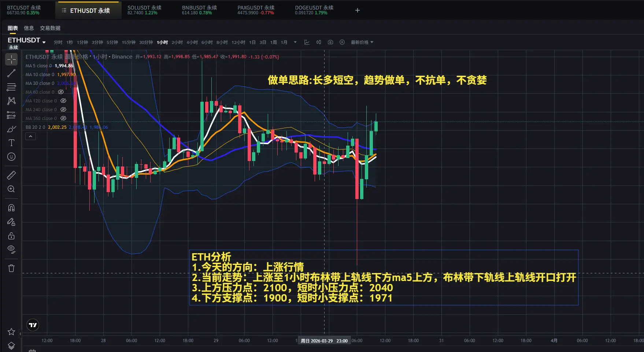Switch to the PAXGUSDT 永续 tab
The height and width of the screenshot is (352, 644).
point(256,10)
